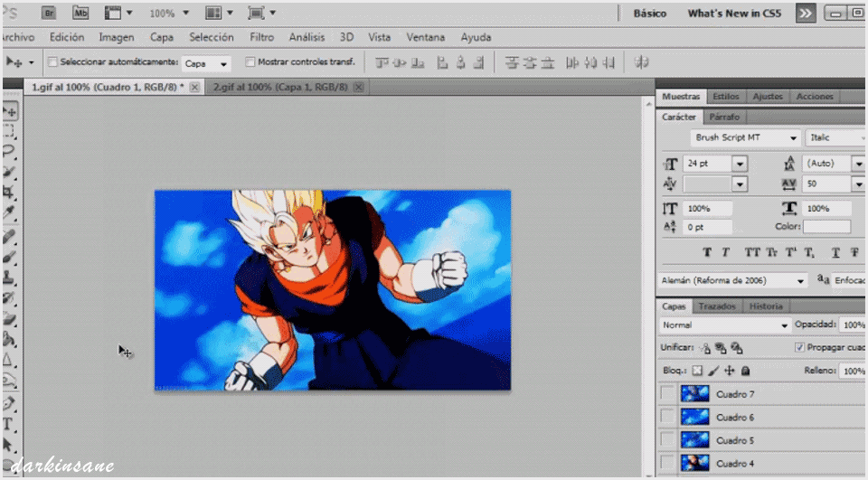This screenshot has height=480, width=868.
Task: Click lock transparent pixels icon
Action: (x=697, y=371)
